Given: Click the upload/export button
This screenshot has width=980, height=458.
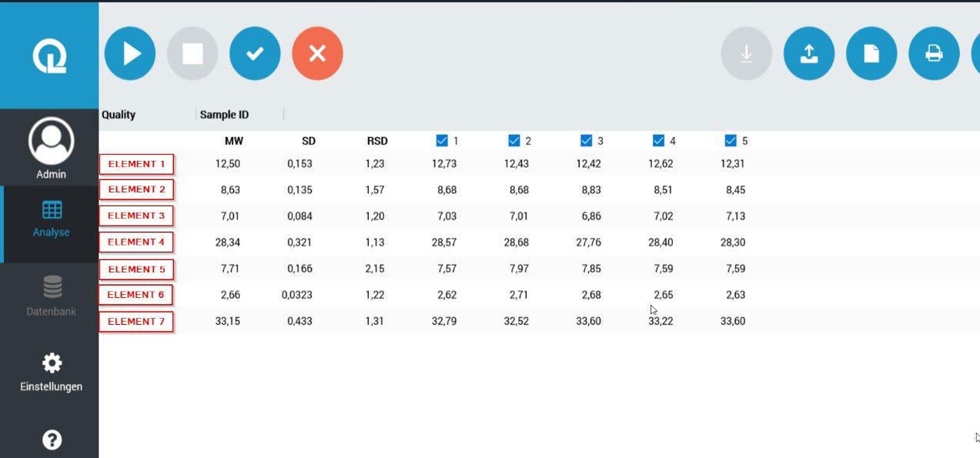Looking at the screenshot, I should pos(809,54).
